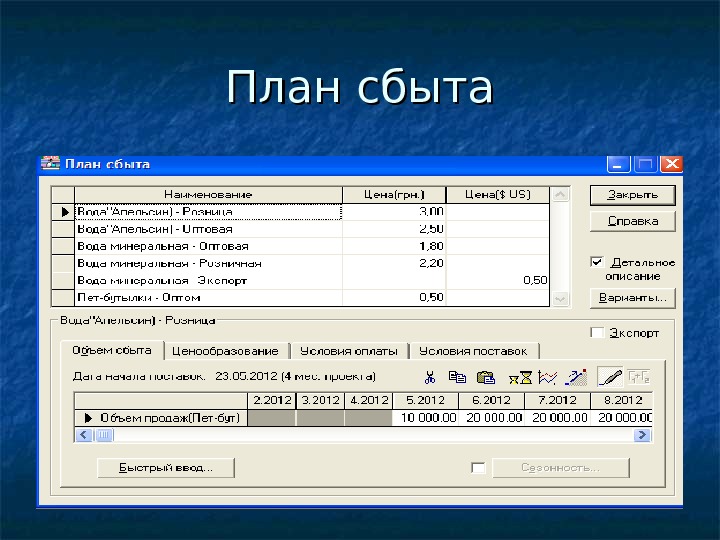Click the План сбыта window title icon
Image resolution: width=720 pixels, height=540 pixels.
point(50,163)
